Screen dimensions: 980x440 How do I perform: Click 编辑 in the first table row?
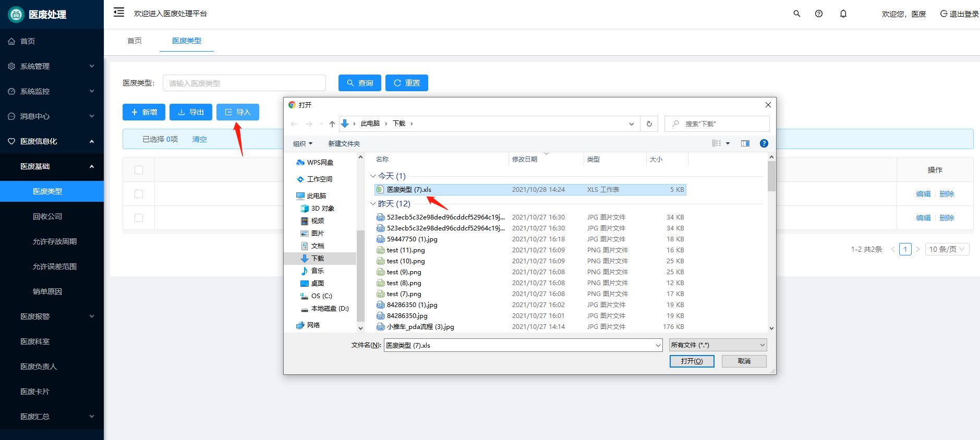click(923, 194)
